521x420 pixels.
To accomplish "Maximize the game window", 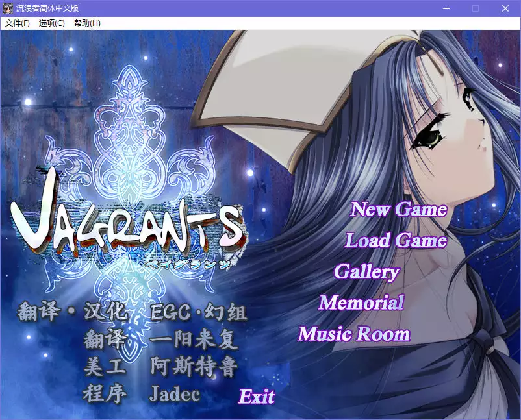I will tap(475, 8).
